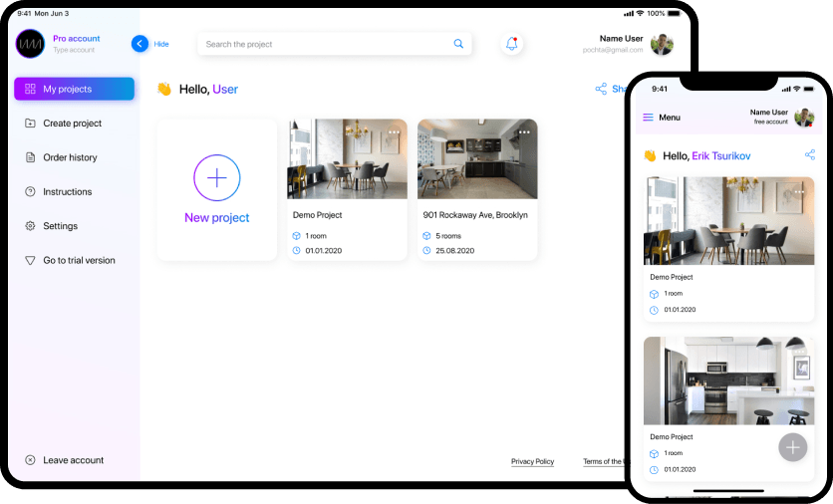
Task: Click New project gradient label
Action: 217,218
